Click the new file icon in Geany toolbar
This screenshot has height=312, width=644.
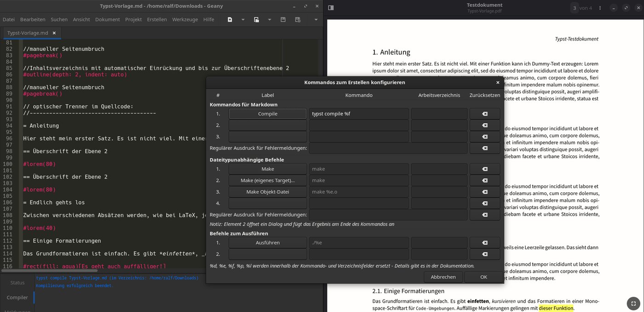(x=230, y=20)
